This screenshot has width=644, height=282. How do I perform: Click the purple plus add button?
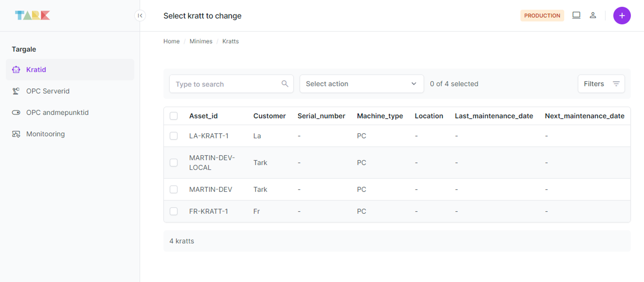[x=622, y=16]
